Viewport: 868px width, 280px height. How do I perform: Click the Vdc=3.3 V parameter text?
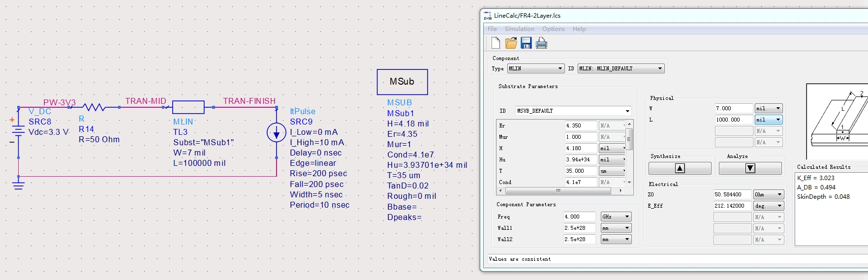49,132
